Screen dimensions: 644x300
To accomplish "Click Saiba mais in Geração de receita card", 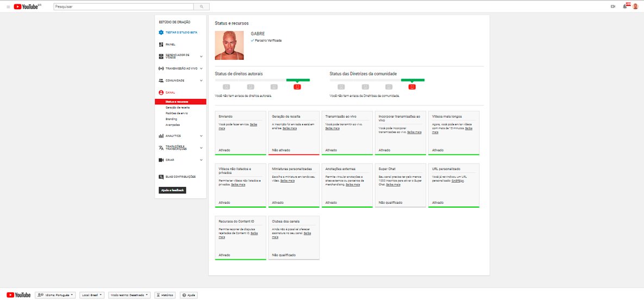I will point(290,128).
